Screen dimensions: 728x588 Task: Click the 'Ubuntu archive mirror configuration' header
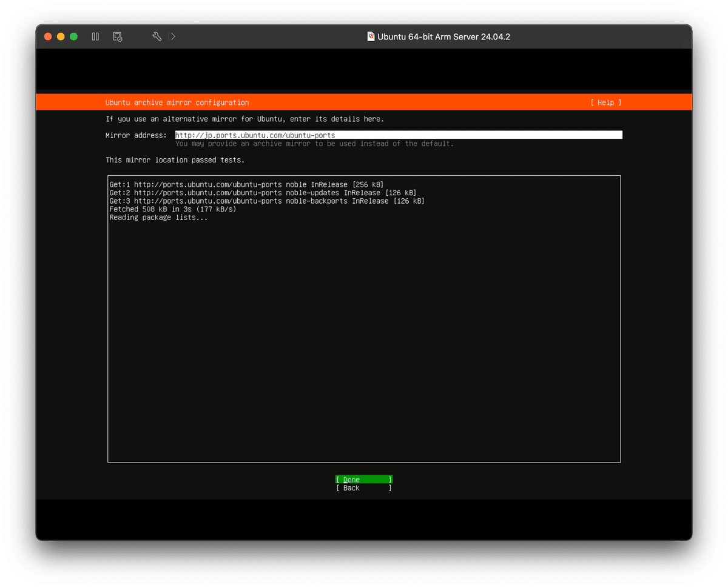coord(177,102)
